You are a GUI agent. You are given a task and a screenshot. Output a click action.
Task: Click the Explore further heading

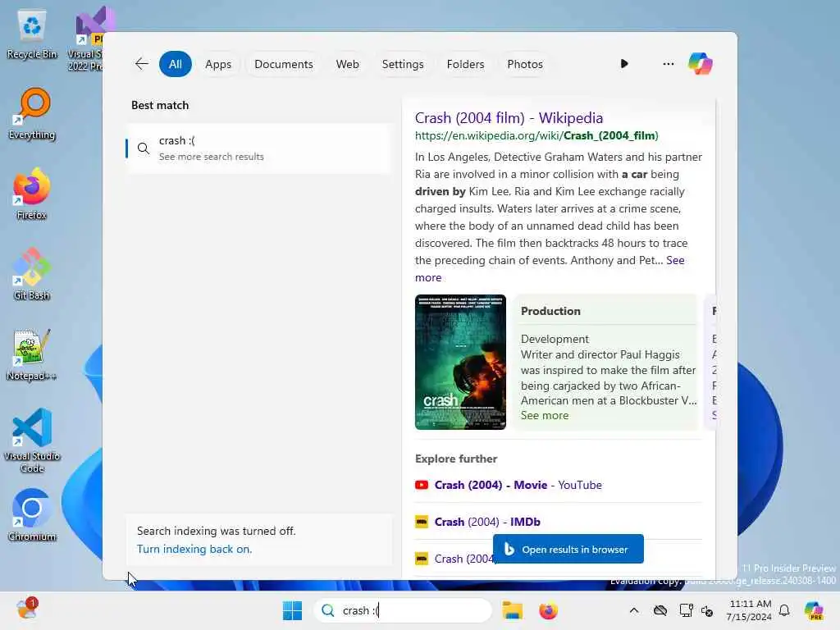tap(456, 459)
